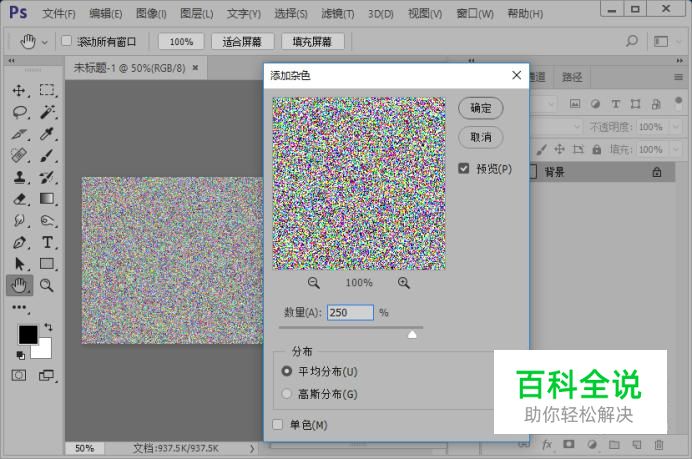Open the Filter menu
Screen dimensions: 692x459
(338, 14)
